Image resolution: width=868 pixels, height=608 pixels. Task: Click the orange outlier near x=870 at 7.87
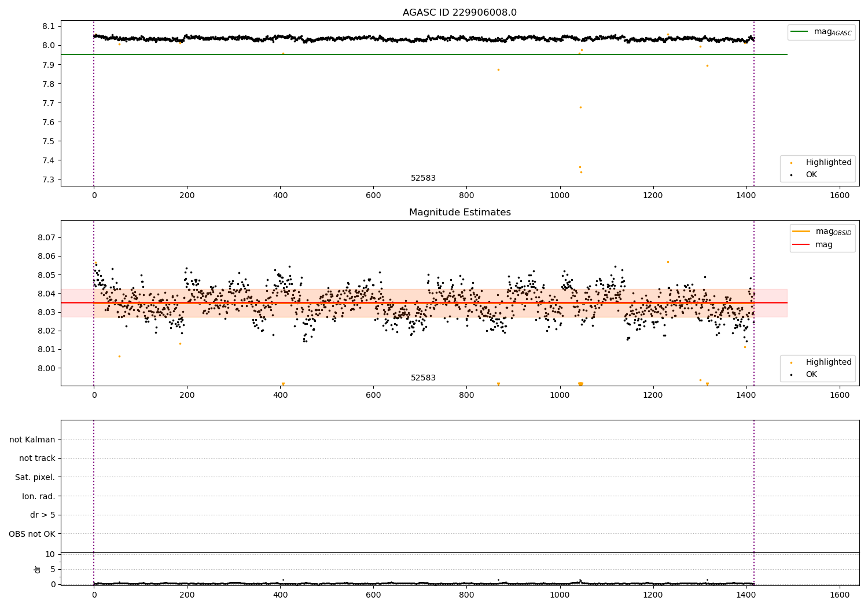coord(498,69)
